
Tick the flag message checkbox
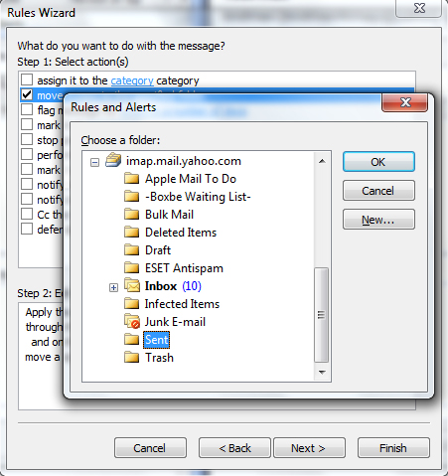[27, 109]
